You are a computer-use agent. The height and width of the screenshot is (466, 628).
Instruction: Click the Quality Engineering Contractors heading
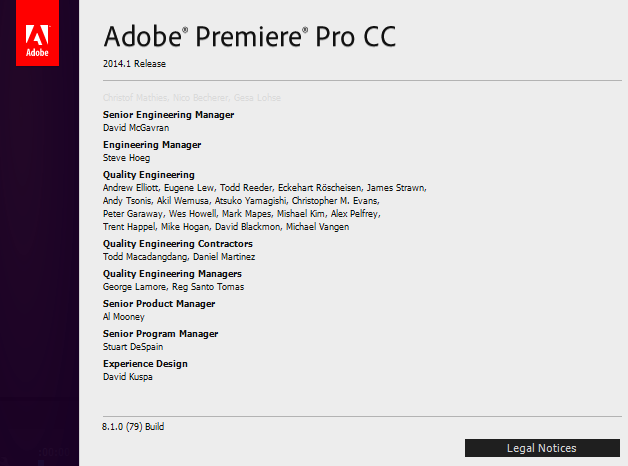pyautogui.click(x=177, y=244)
